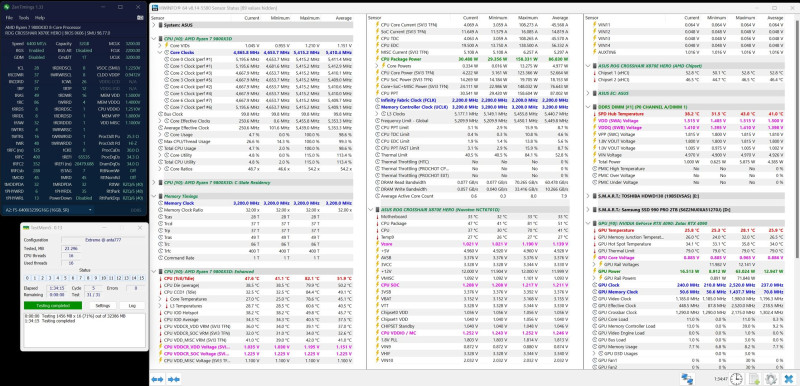The width and height of the screenshot is (800, 386).
Task: Click ZenTimings screenshot camera icon
Action: click(140, 17)
